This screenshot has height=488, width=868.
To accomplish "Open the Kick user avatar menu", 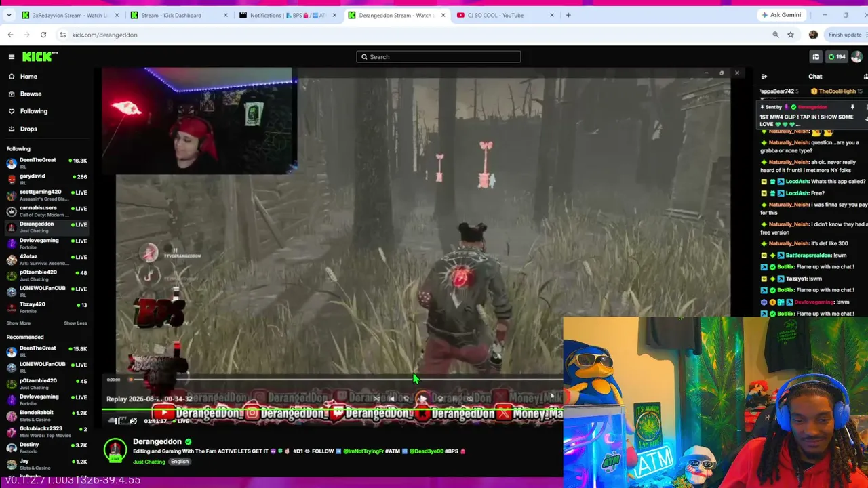I will point(856,57).
